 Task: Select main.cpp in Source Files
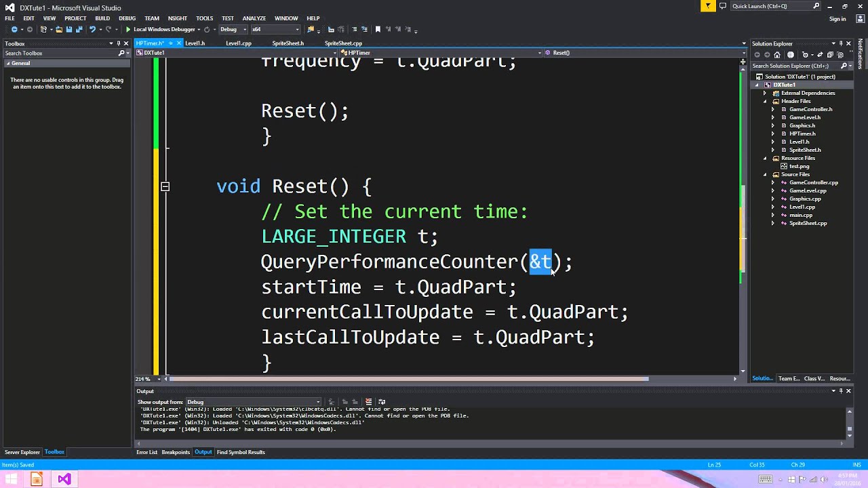point(801,215)
